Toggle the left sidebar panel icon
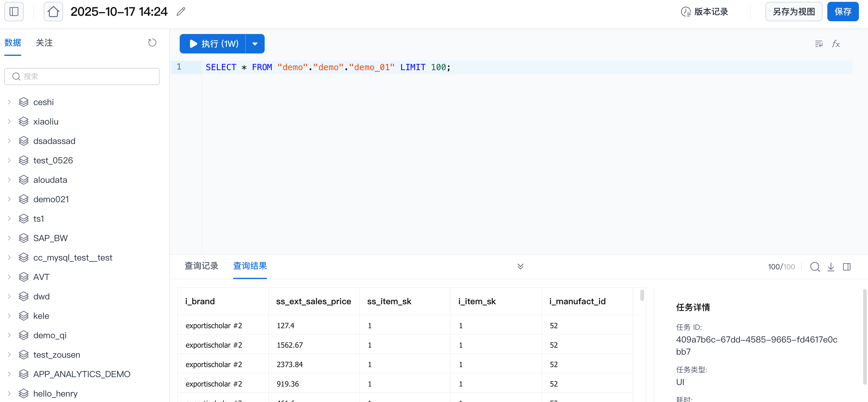Screen dimensions: 868x402 point(14,12)
